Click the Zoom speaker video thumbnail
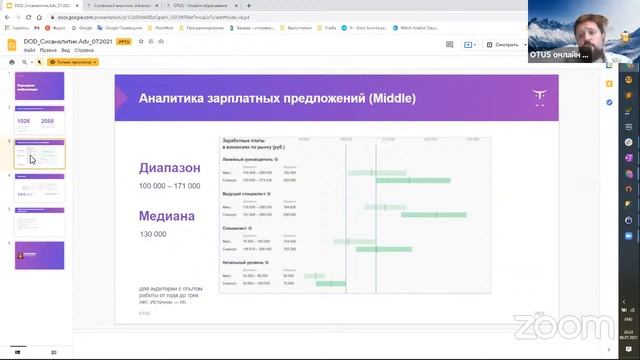Viewport: 640px width, 360px height. pyautogui.click(x=584, y=31)
